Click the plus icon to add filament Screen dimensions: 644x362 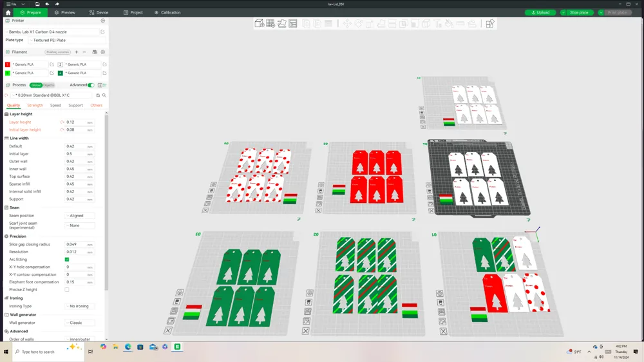pos(77,52)
